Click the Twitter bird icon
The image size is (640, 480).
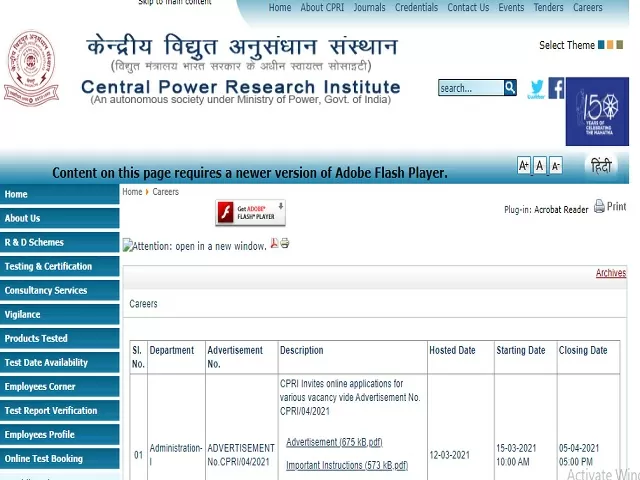click(536, 88)
